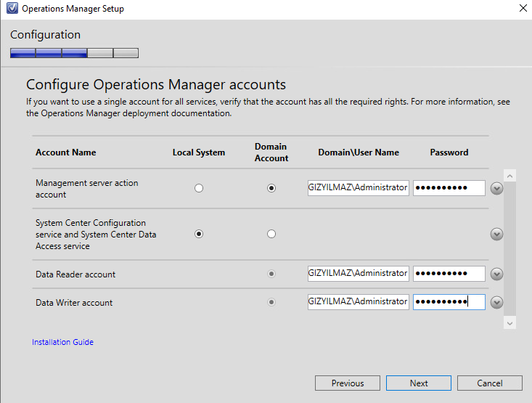Viewport: 532px width, 403px height.
Task: Click the Management server action account label
Action: coord(87,188)
